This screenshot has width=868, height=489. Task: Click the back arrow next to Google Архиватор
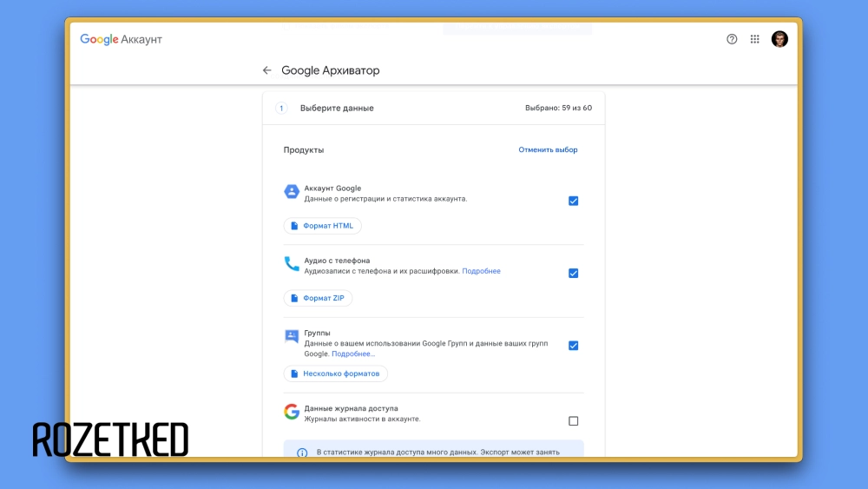pyautogui.click(x=266, y=70)
